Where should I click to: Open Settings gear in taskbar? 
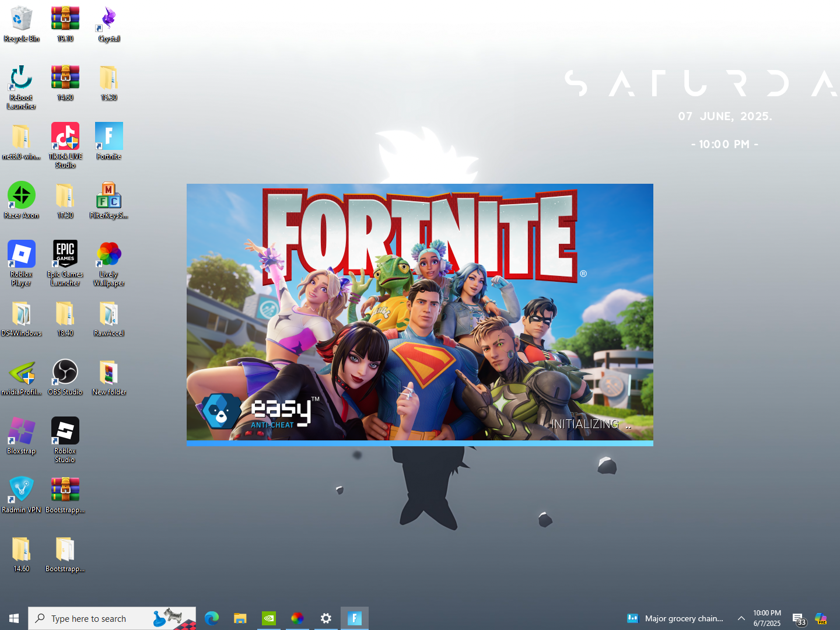[x=326, y=618]
